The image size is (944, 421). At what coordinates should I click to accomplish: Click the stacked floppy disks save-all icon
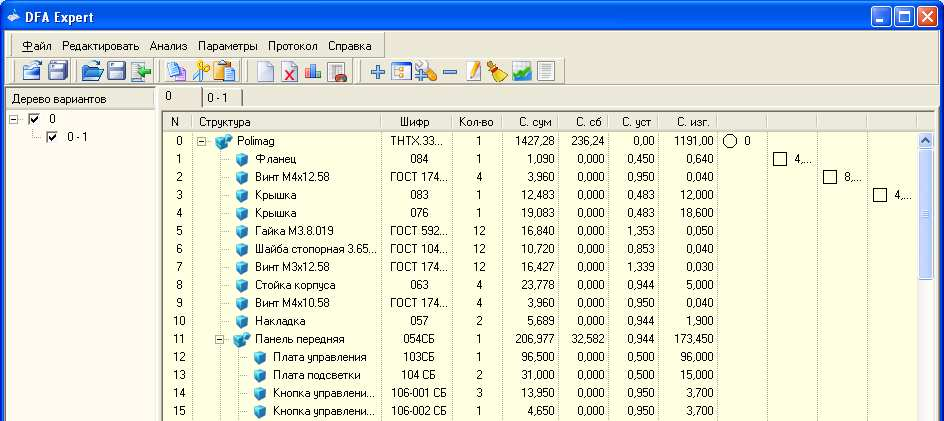pyautogui.click(x=58, y=71)
